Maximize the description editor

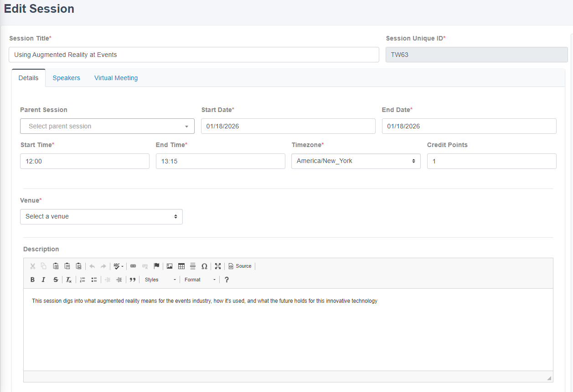coord(218,266)
